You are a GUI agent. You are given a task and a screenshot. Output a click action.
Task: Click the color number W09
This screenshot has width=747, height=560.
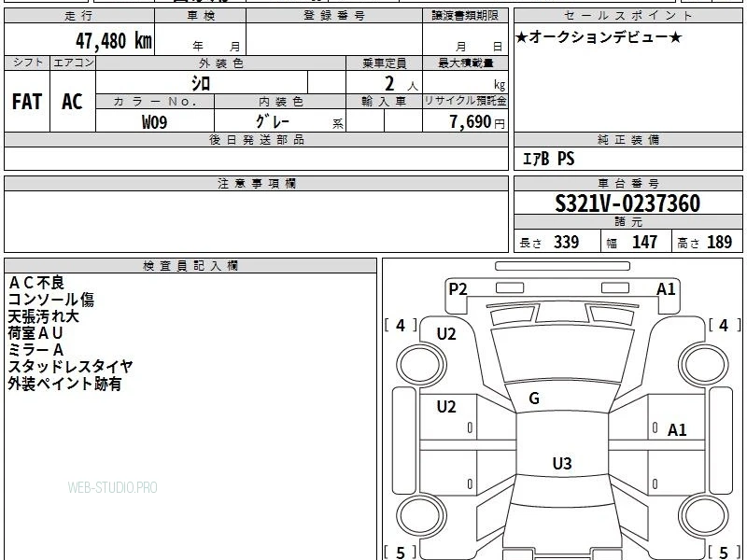click(x=154, y=122)
